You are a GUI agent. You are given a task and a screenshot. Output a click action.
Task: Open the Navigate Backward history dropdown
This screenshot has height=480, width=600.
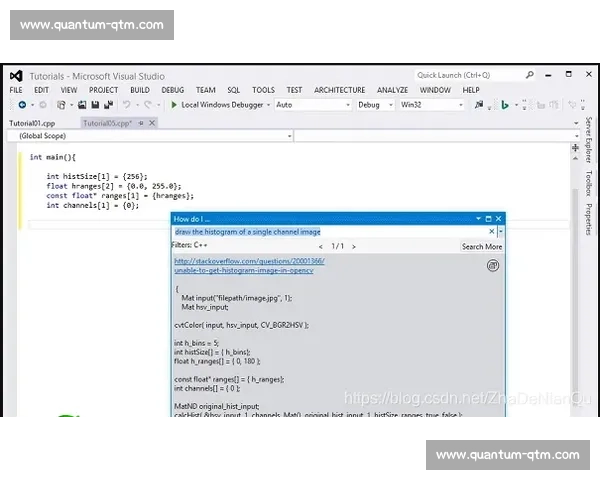click(33, 105)
